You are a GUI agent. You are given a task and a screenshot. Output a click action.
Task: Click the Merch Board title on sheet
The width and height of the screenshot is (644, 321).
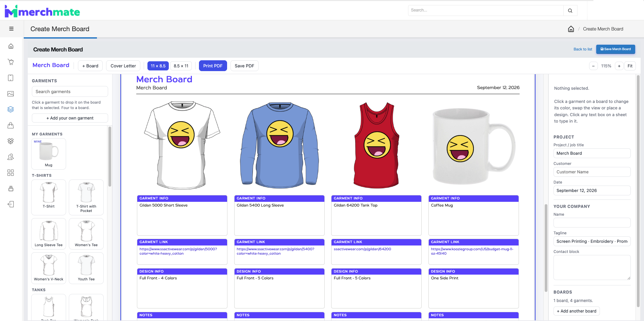point(164,79)
